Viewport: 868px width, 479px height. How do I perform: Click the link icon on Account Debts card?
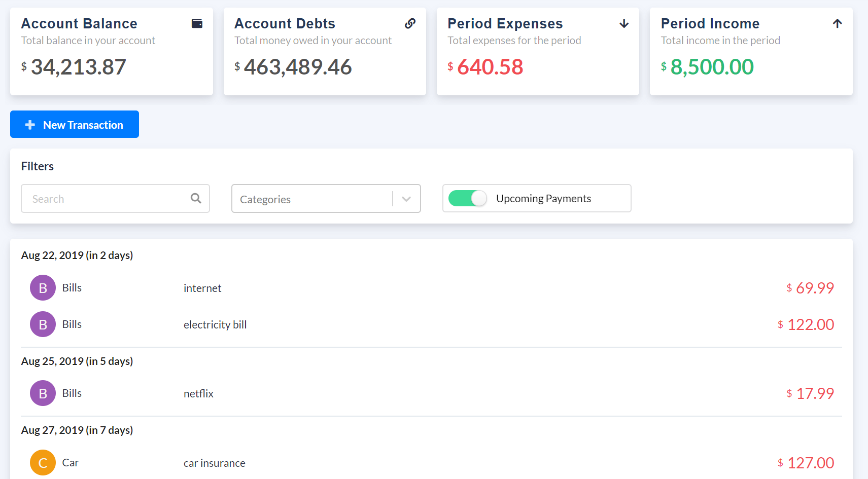pyautogui.click(x=410, y=23)
